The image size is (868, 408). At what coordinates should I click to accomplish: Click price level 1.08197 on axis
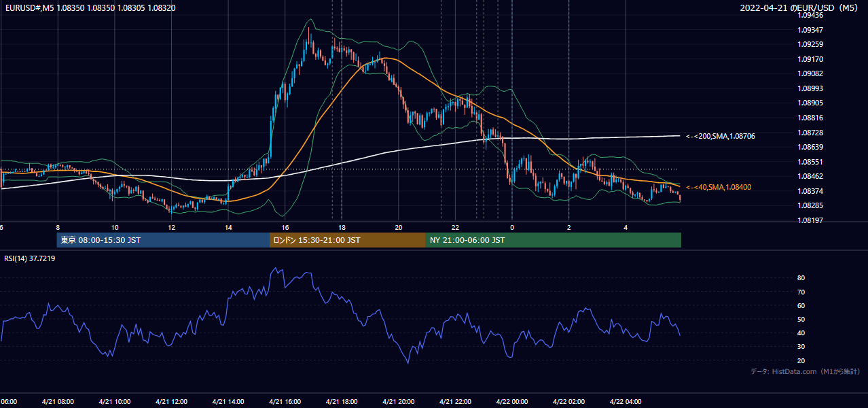click(810, 220)
